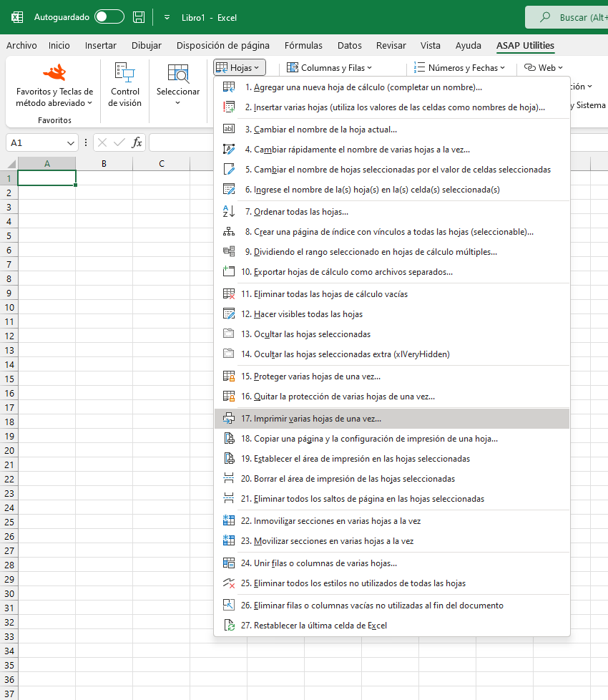Click the confirm checkmark formula bar icon
Screen dimensions: 608x700
119,143
